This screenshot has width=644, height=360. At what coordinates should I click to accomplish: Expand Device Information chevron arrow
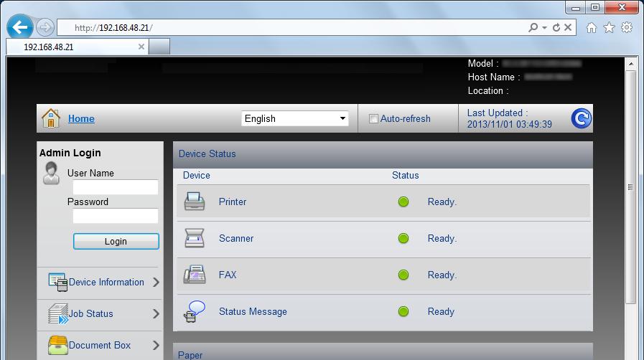(156, 282)
